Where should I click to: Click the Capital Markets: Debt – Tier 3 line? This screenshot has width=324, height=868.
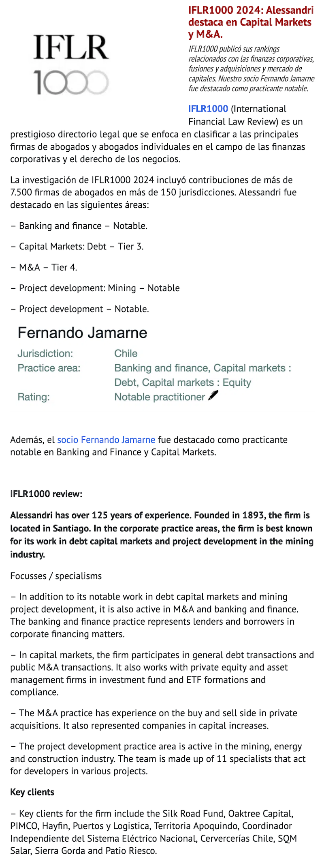click(77, 247)
